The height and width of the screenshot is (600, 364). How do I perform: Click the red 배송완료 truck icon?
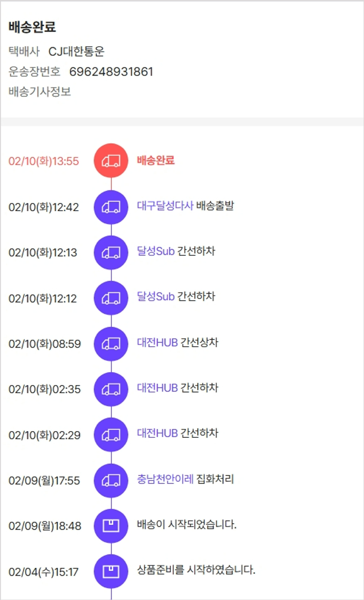tap(111, 161)
